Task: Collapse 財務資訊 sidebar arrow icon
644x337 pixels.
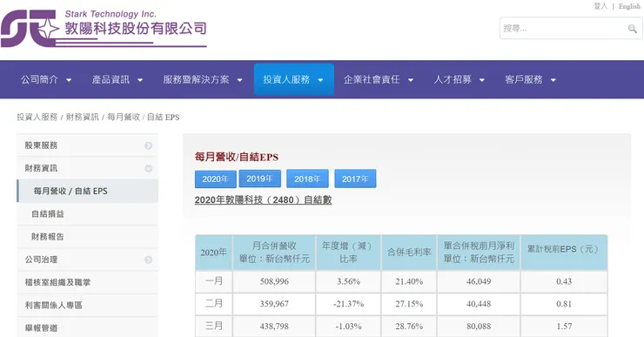Action: (x=148, y=169)
